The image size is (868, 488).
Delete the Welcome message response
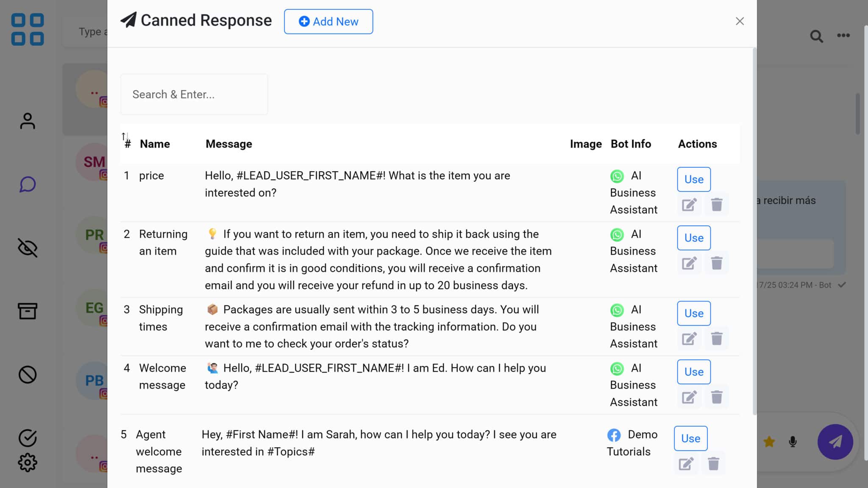click(717, 397)
